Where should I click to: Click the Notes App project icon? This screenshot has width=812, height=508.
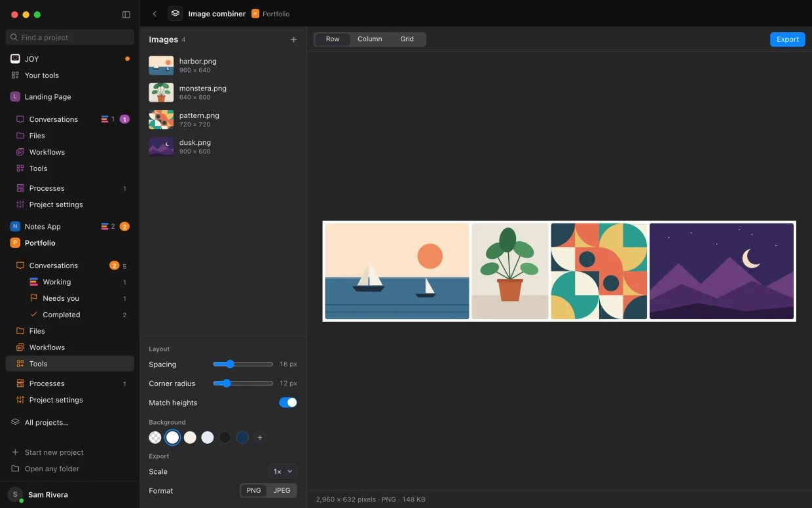click(x=15, y=226)
